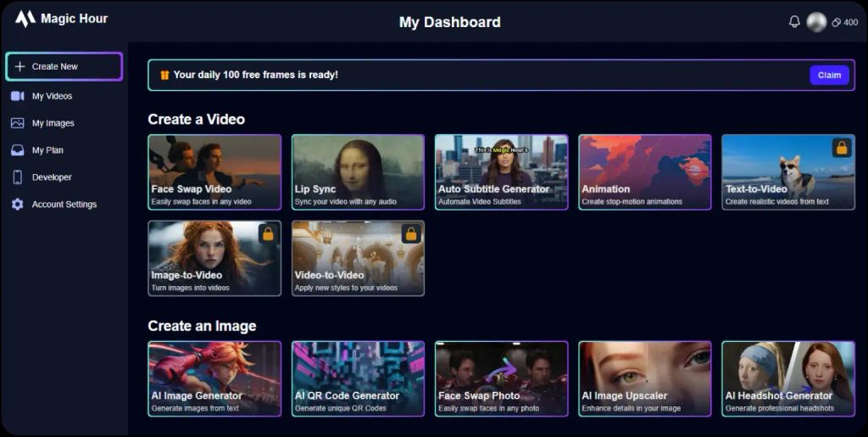
Task: Open the AI QR Code Generator
Action: [358, 378]
